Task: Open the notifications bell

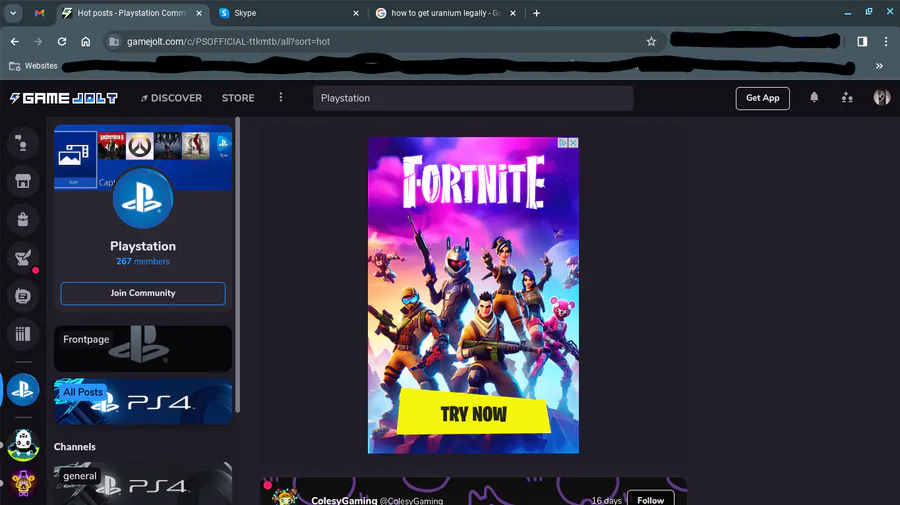Action: pyautogui.click(x=814, y=98)
